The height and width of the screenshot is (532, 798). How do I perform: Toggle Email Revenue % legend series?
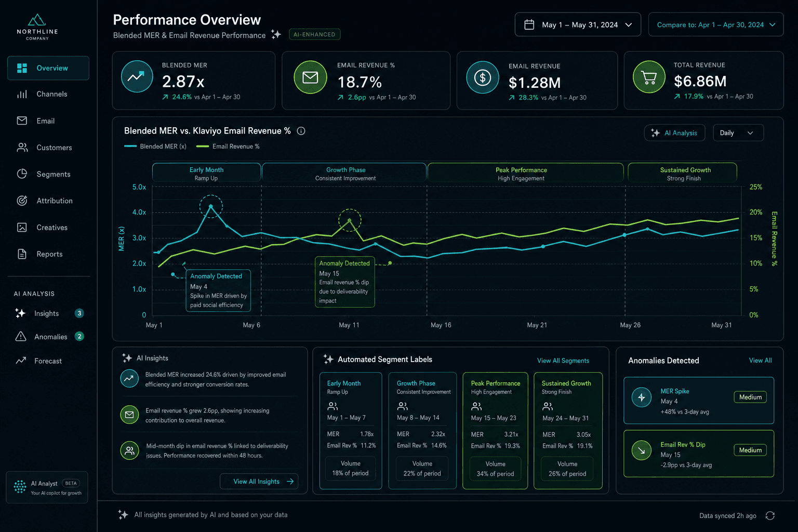(228, 147)
